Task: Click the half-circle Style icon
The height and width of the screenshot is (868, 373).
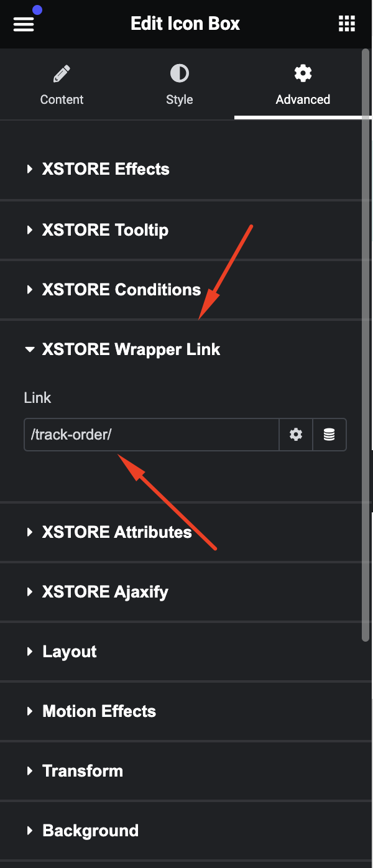Action: [180, 74]
